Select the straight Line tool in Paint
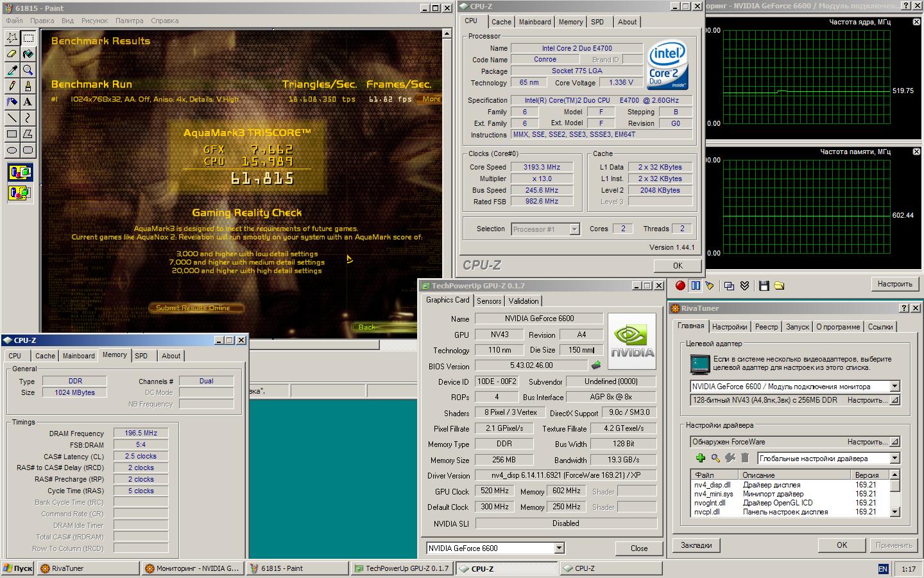 click(12, 119)
